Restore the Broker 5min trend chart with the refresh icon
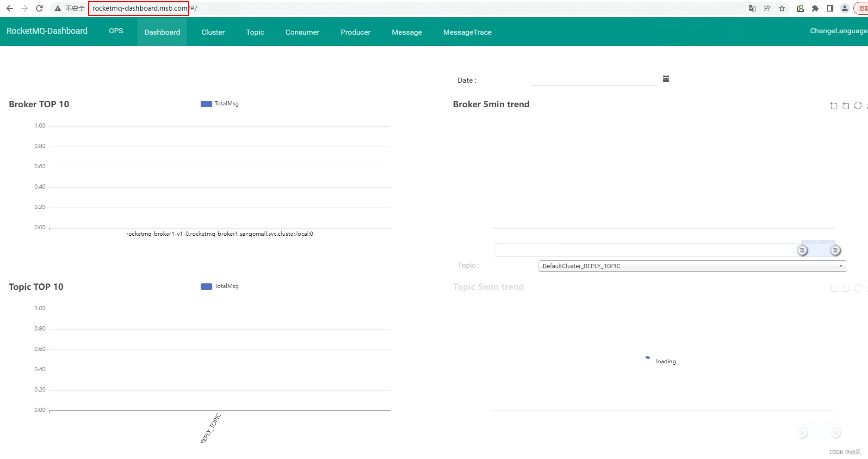The image size is (868, 459). pyautogui.click(x=858, y=105)
